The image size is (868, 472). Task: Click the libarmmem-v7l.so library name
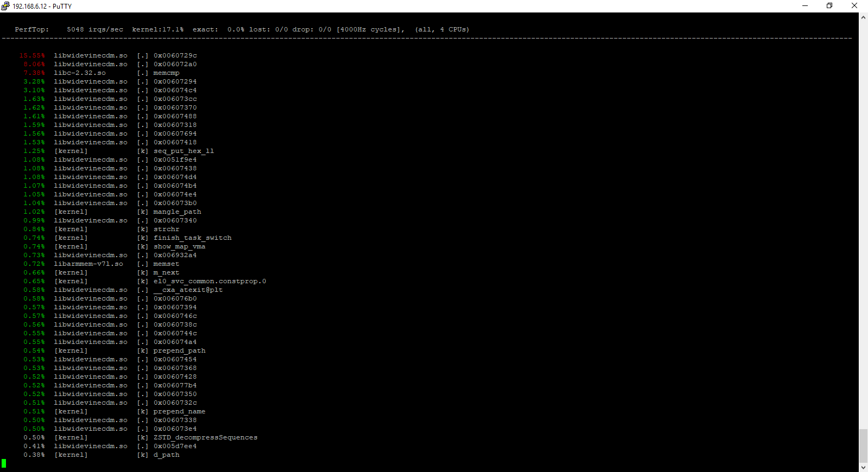[x=88, y=264]
